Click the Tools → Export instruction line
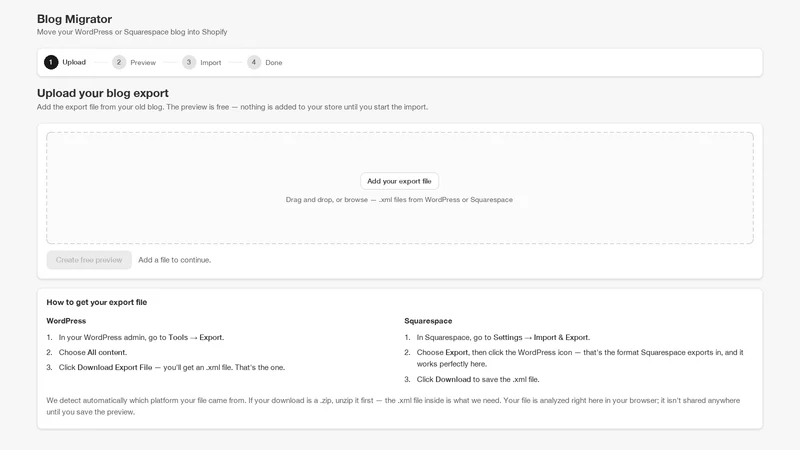This screenshot has width=800, height=450. tap(141, 337)
